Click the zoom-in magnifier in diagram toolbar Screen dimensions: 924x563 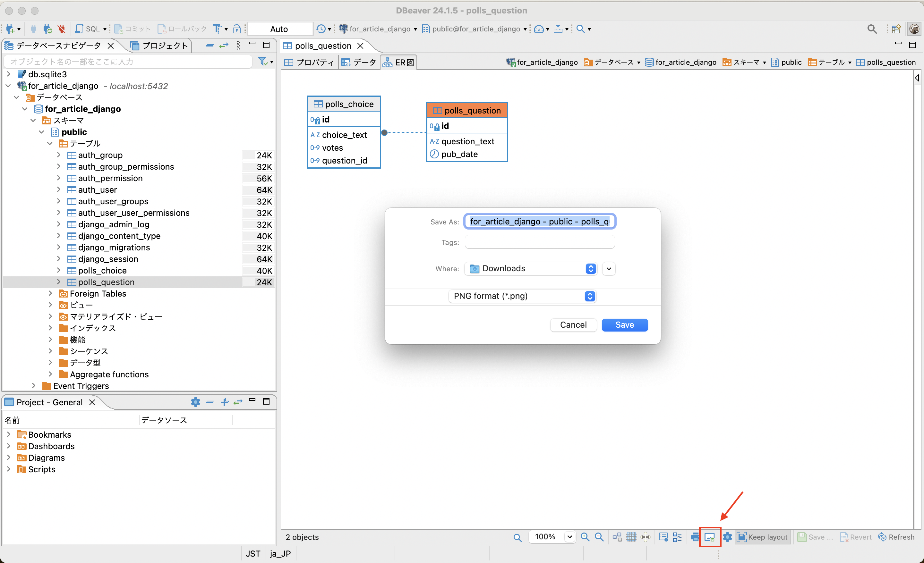point(585,537)
